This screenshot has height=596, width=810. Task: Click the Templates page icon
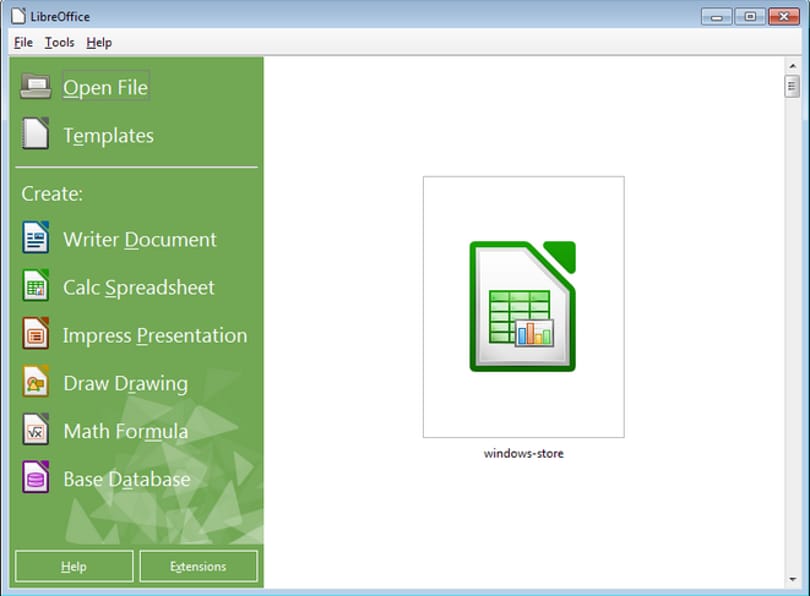point(36,134)
